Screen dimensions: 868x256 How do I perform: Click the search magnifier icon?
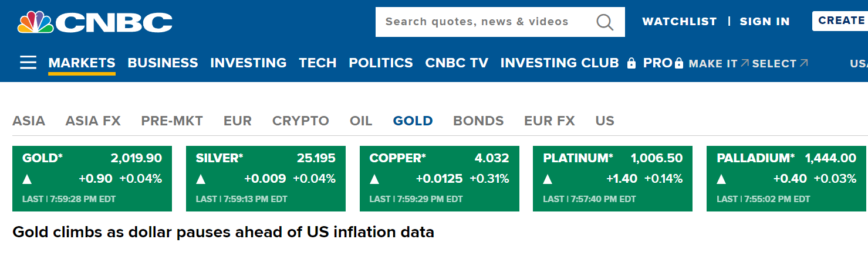tap(604, 22)
